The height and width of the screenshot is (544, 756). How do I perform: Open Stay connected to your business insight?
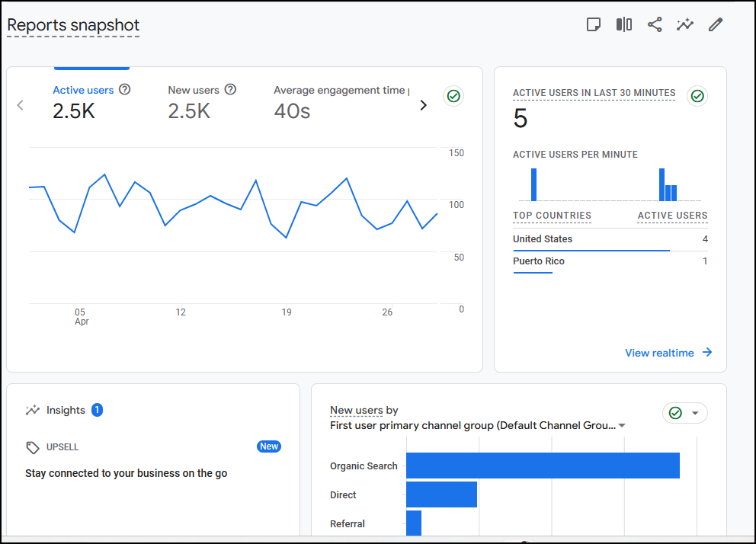coord(127,473)
